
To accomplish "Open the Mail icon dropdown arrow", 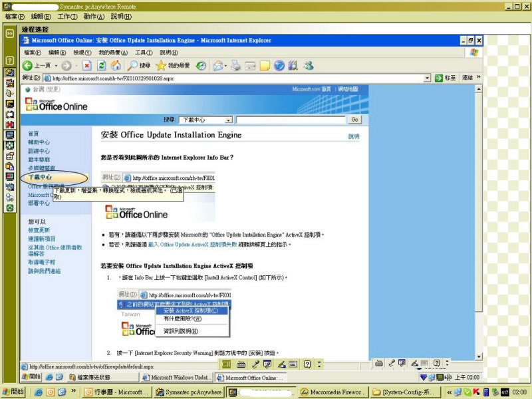I will pyautogui.click(x=225, y=66).
